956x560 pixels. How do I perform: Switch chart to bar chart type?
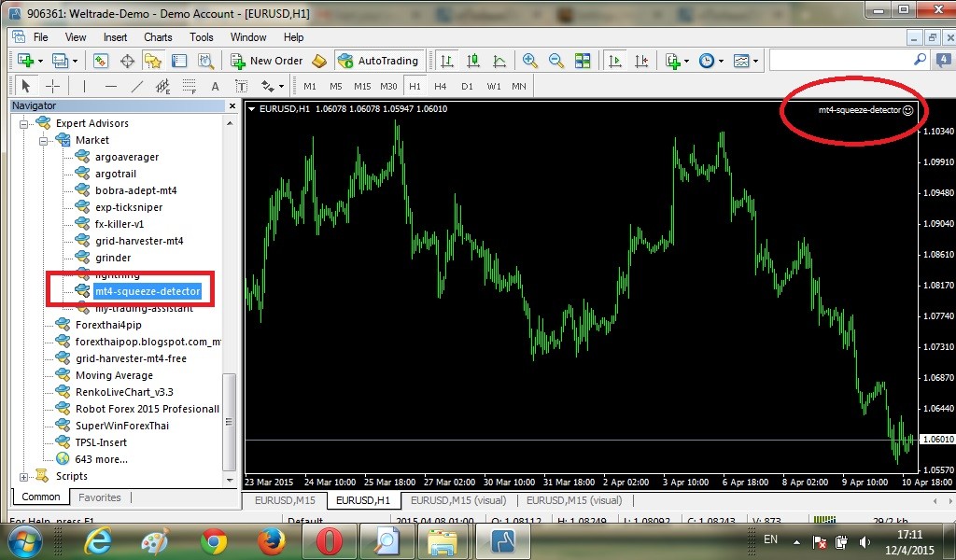[x=447, y=61]
